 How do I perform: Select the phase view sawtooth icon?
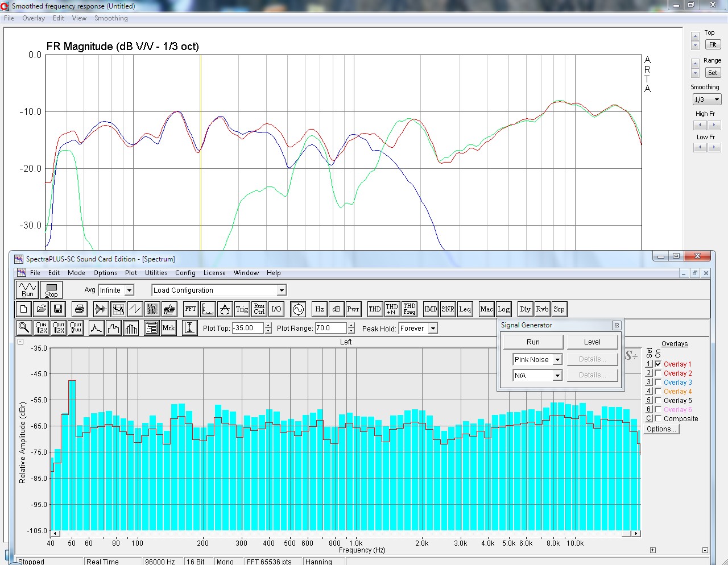[x=135, y=309]
